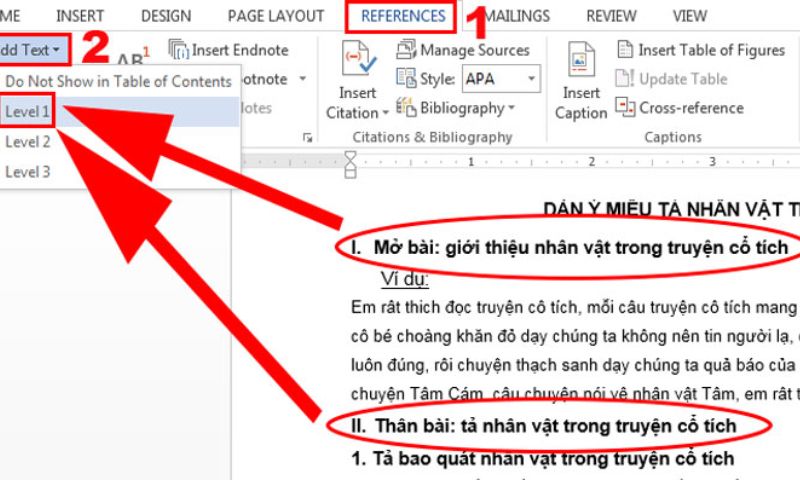Click the Update Table label
Image resolution: width=800 pixels, height=480 pixels.
683,79
